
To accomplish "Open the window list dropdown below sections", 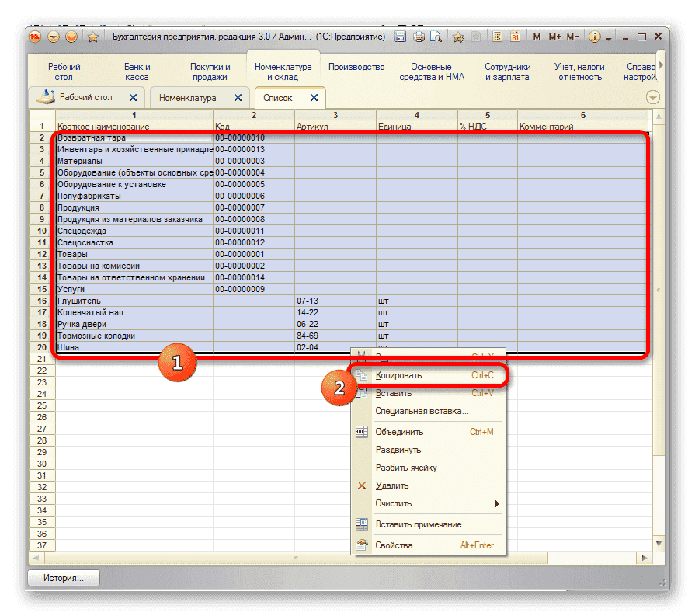I will 653,98.
